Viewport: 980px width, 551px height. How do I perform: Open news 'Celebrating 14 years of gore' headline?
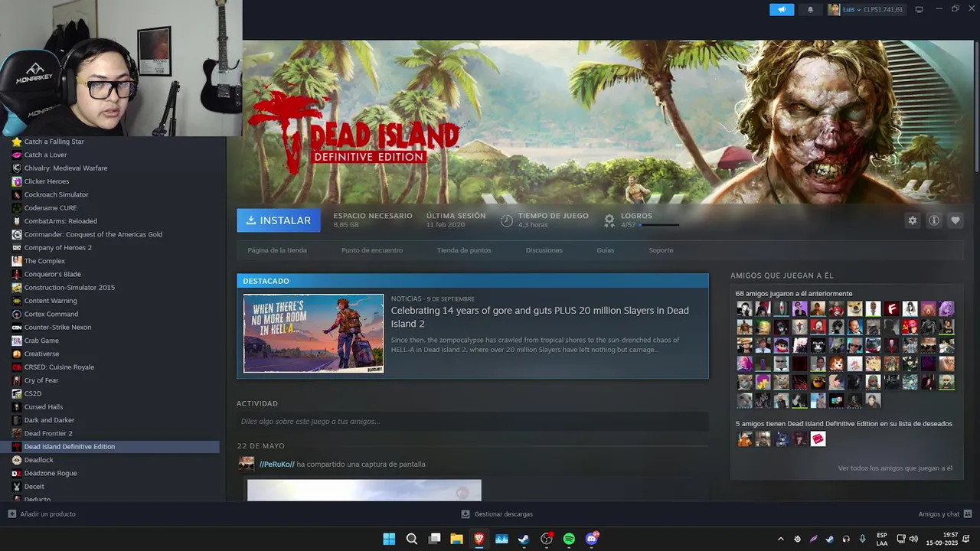(540, 317)
